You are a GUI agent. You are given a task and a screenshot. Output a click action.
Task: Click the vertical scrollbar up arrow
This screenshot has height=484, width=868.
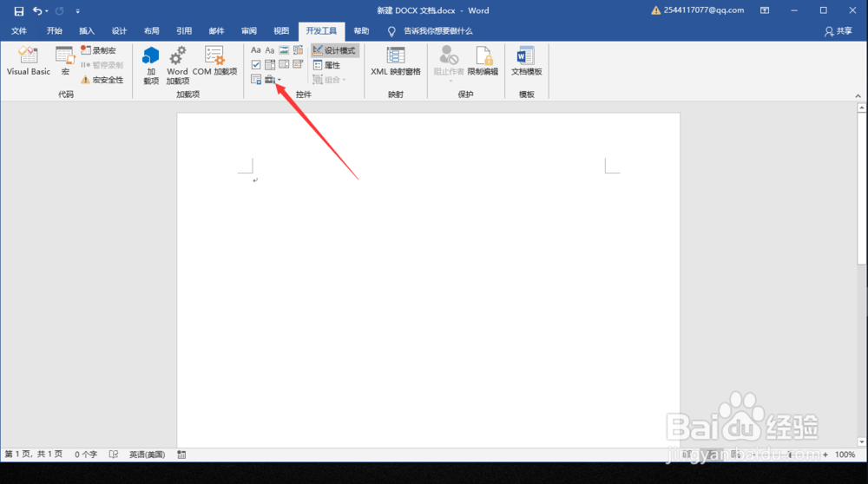861,108
